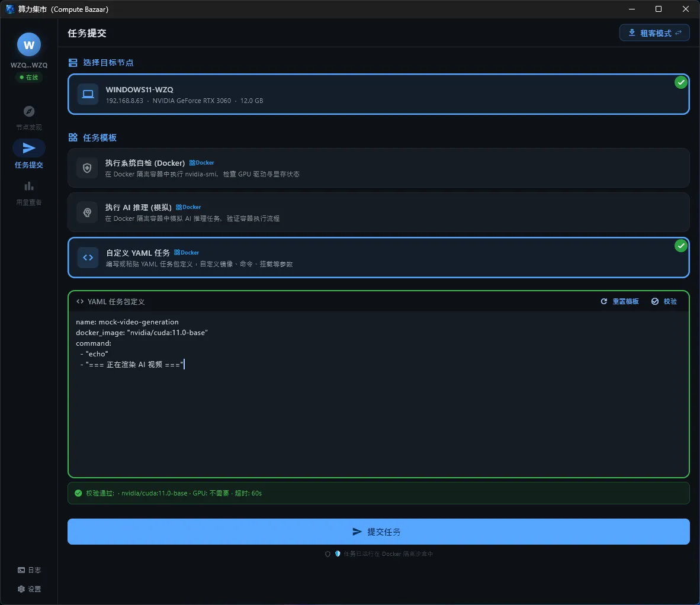Submit with the 提交任务 button
The height and width of the screenshot is (605, 700).
(x=378, y=532)
